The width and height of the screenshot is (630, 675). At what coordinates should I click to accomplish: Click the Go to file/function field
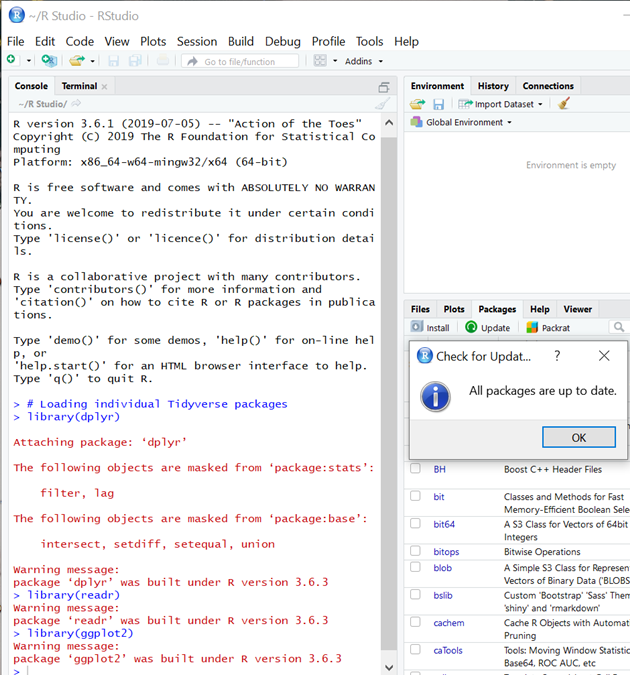point(240,61)
